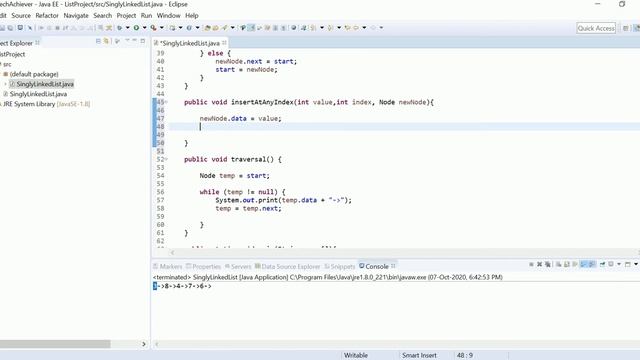Image resolution: width=640 pixels, height=360 pixels.
Task: Open Display Selected Console dropdown
Action: point(619,264)
